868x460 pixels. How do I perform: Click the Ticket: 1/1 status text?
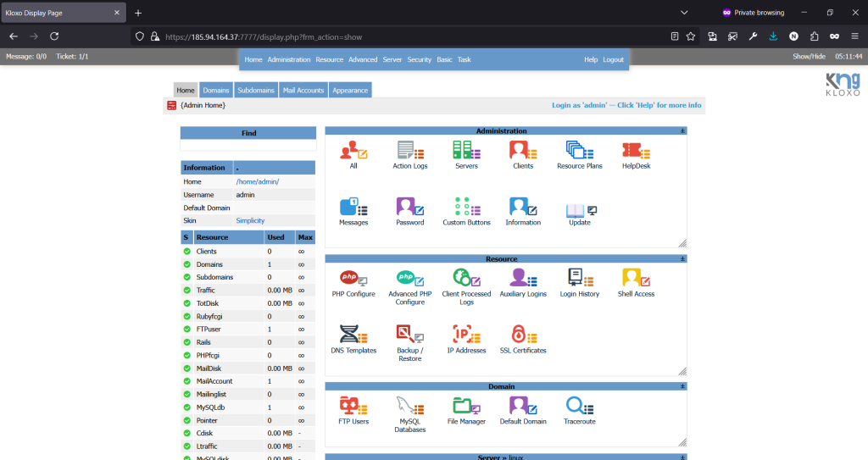pos(72,57)
